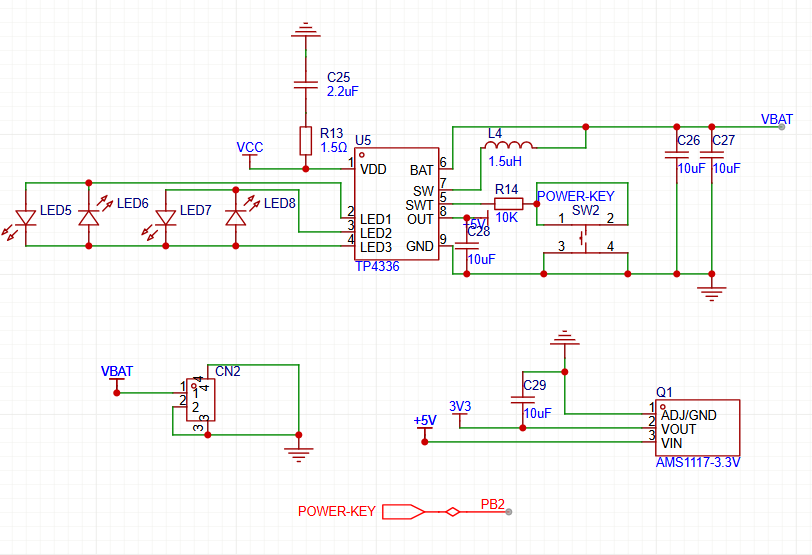Screen dimensions: 812x555
Task: Click the PB2 net label
Action: tap(493, 504)
